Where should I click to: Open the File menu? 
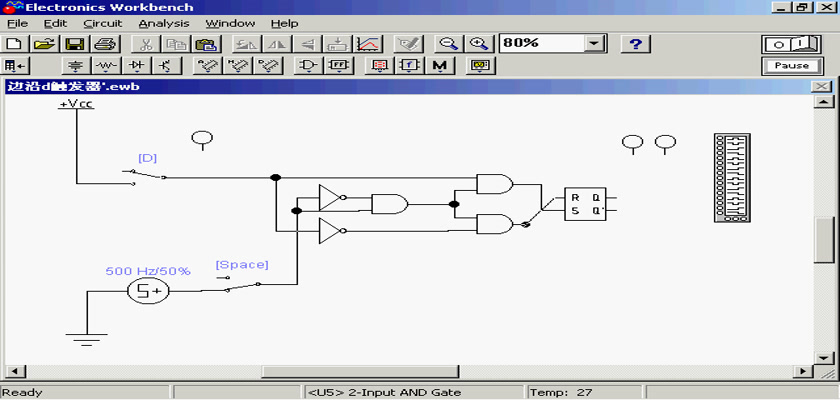[x=17, y=24]
